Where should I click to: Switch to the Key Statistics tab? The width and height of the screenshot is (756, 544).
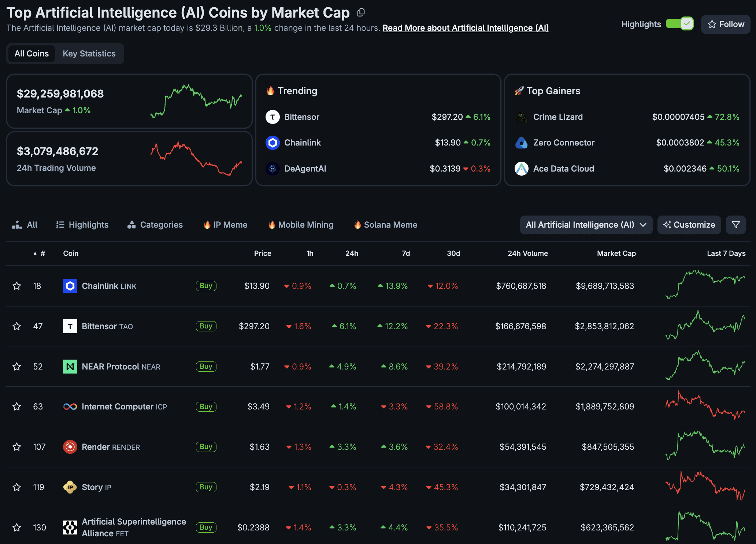[x=89, y=53]
